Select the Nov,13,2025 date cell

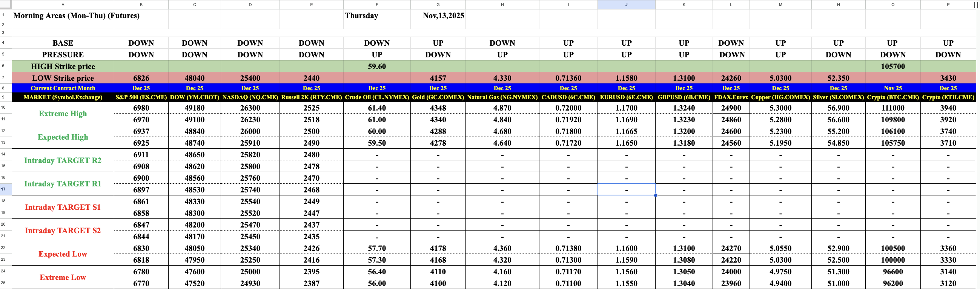[443, 15]
